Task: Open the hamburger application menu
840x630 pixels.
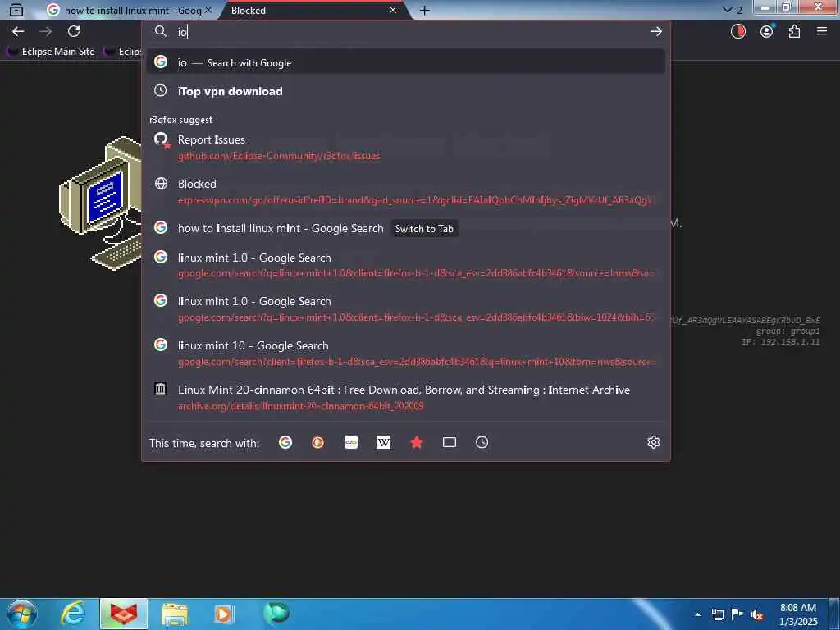Action: 822,32
